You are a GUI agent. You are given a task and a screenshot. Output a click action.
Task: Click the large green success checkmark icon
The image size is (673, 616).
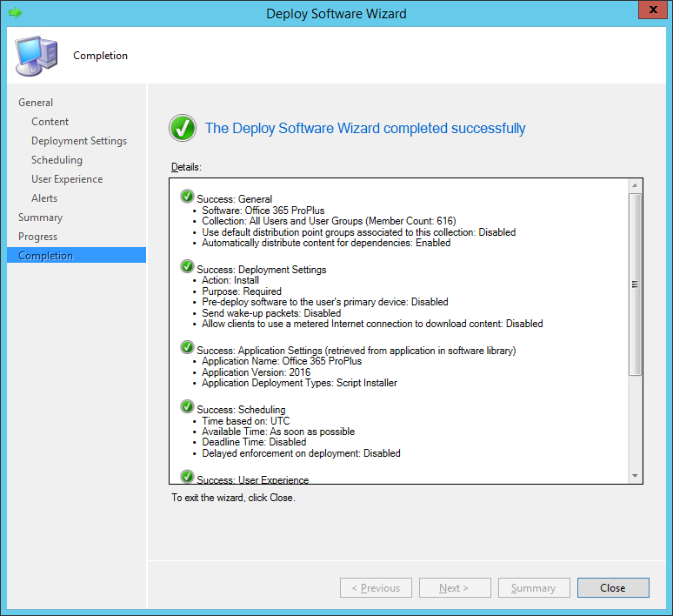pyautogui.click(x=183, y=128)
